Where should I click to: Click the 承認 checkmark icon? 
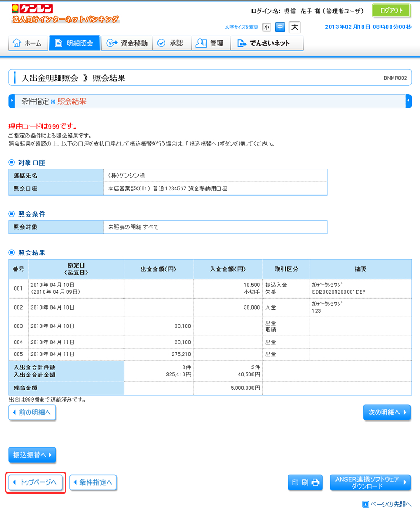point(161,43)
